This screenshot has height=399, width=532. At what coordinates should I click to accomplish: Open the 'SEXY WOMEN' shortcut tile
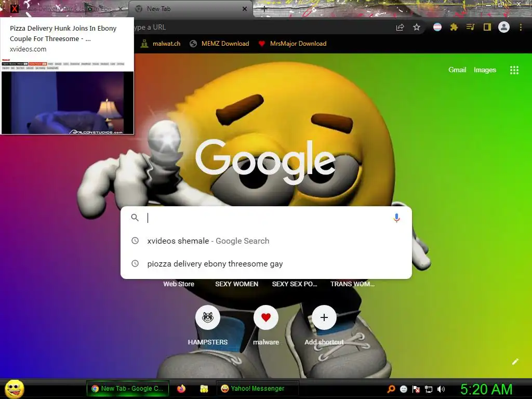coord(236,284)
